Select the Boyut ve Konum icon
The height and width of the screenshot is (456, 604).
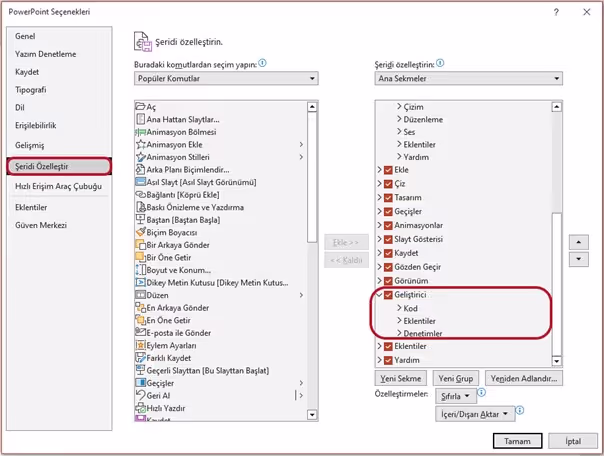[x=141, y=270]
